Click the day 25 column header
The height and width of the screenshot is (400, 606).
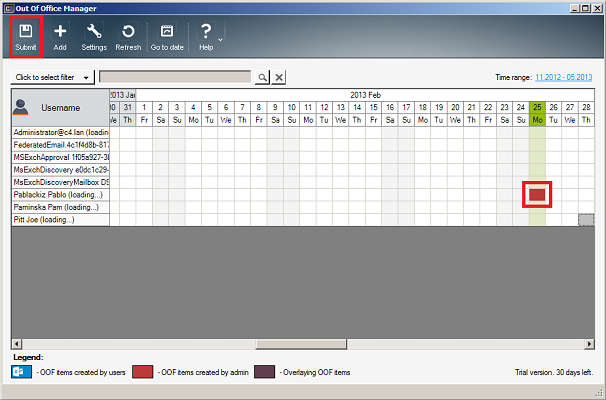click(537, 107)
